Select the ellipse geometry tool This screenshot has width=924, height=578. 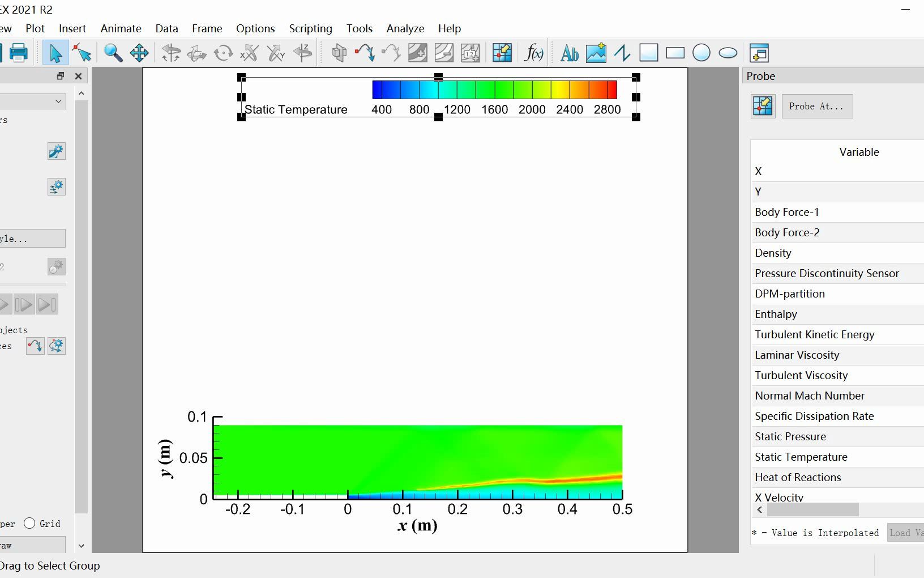pos(728,53)
